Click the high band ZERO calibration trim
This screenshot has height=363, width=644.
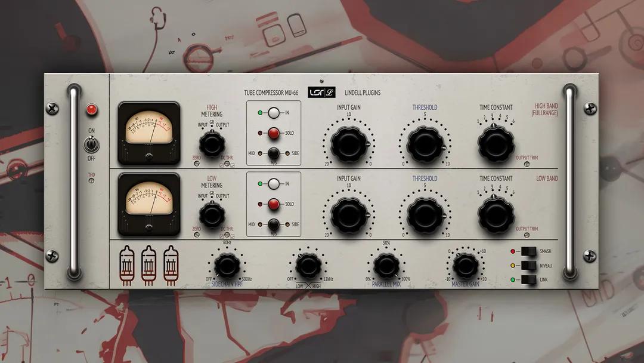coord(196,164)
